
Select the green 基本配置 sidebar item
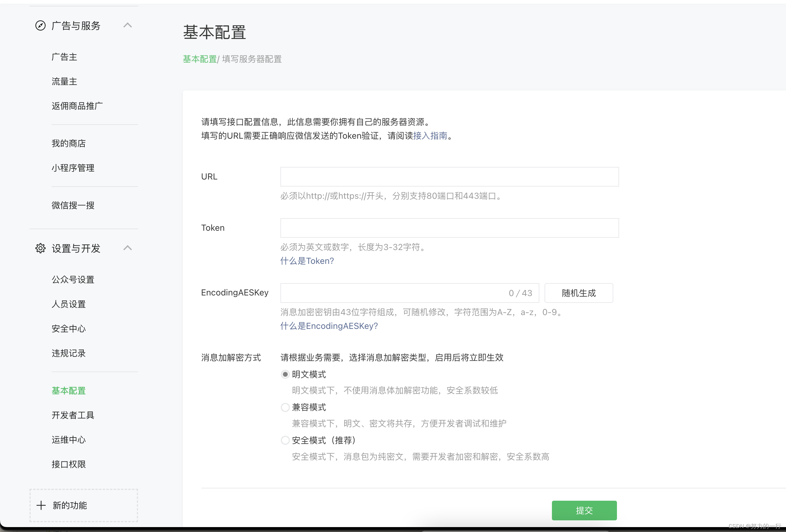(69, 391)
